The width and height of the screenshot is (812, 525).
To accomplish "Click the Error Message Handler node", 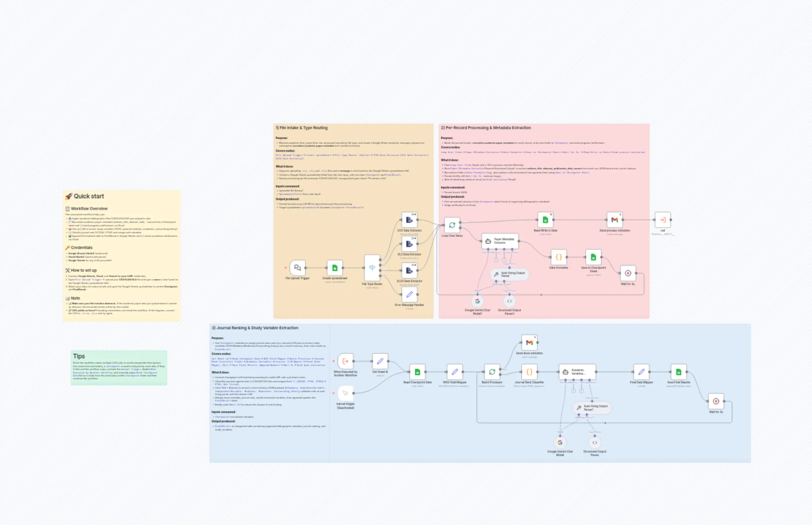I will pos(410,295).
